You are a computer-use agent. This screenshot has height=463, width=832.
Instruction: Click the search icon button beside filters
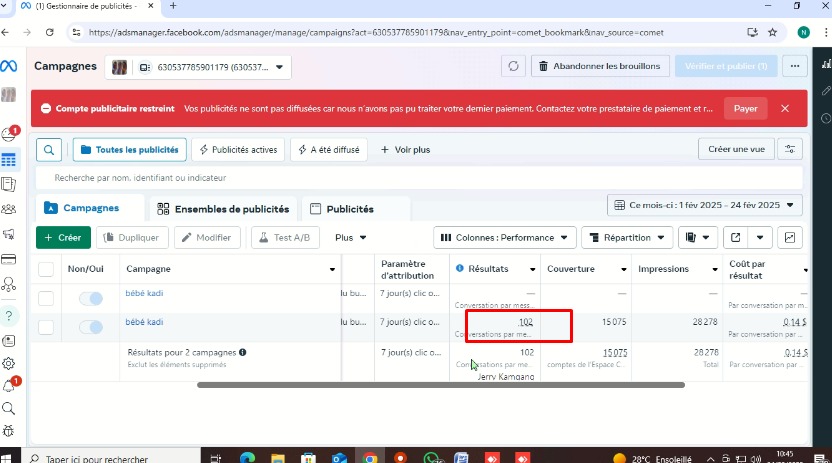49,150
